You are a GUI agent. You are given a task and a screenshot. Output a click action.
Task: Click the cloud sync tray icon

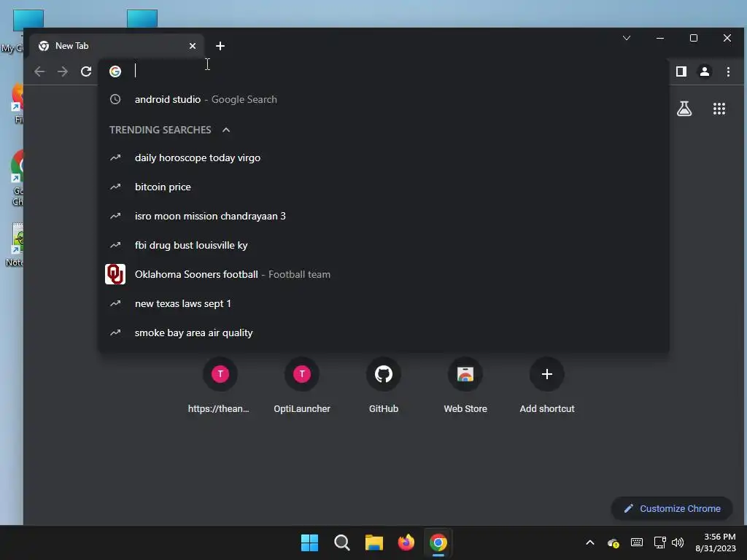click(613, 542)
